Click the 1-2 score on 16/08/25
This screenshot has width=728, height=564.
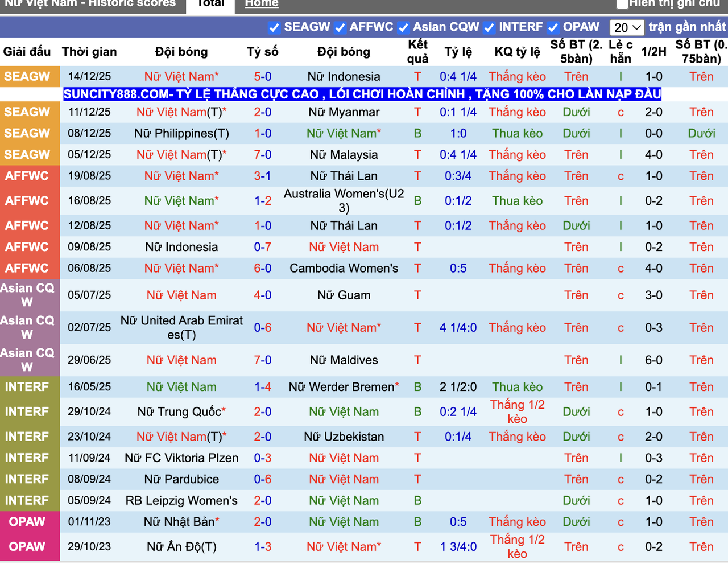[263, 201]
